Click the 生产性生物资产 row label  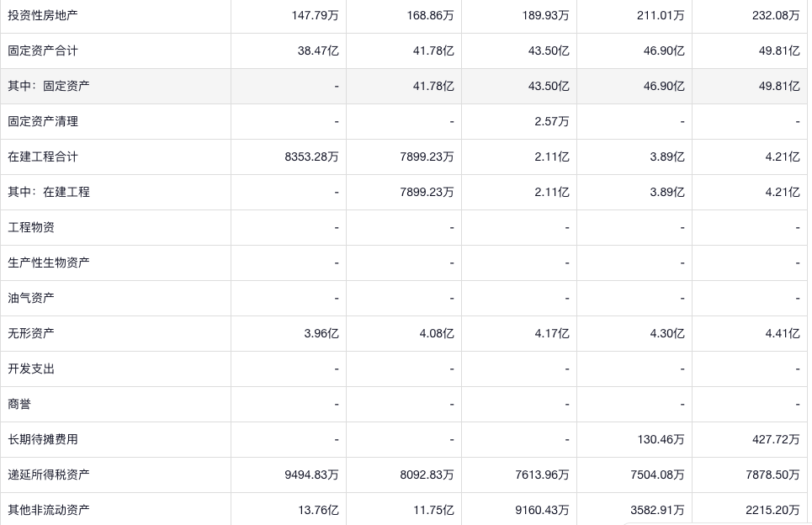[49, 262]
